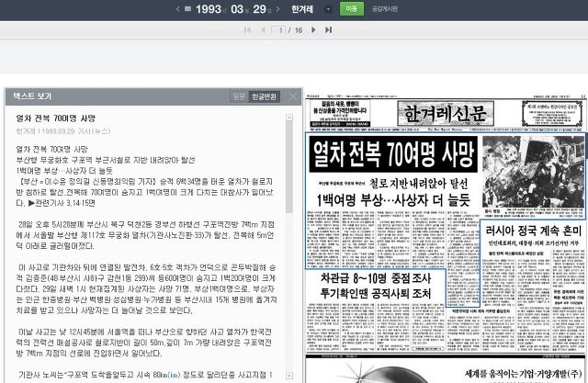Open the 공감게시판 link
588x383 pixels.
click(x=385, y=9)
